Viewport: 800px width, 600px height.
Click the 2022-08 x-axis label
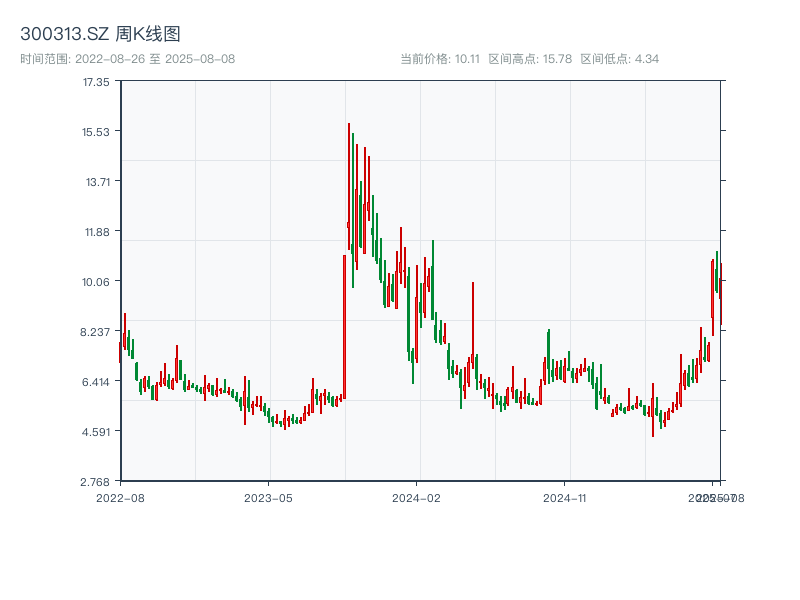pyautogui.click(x=120, y=496)
